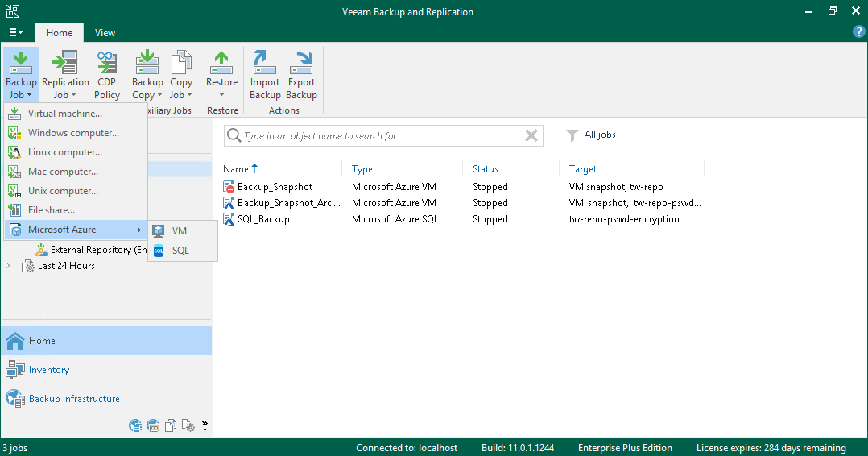
Task: Select the SQL_Backup job row
Action: coord(462,219)
